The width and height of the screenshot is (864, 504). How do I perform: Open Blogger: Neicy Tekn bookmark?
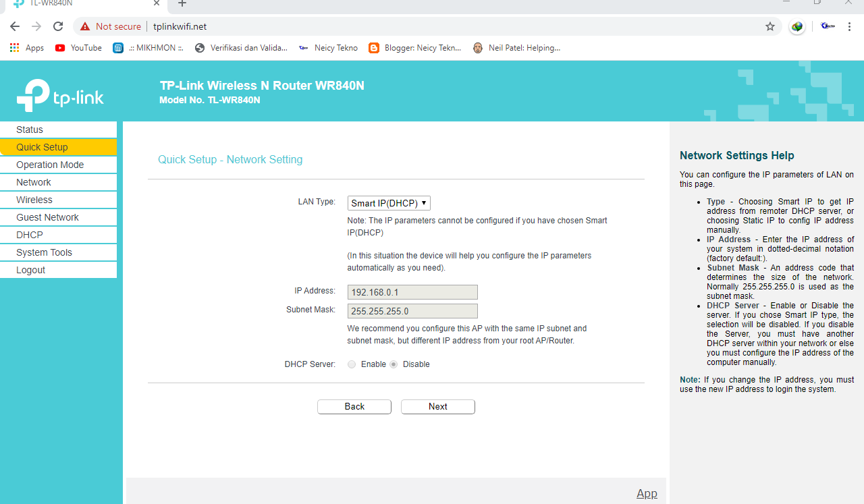(x=415, y=48)
